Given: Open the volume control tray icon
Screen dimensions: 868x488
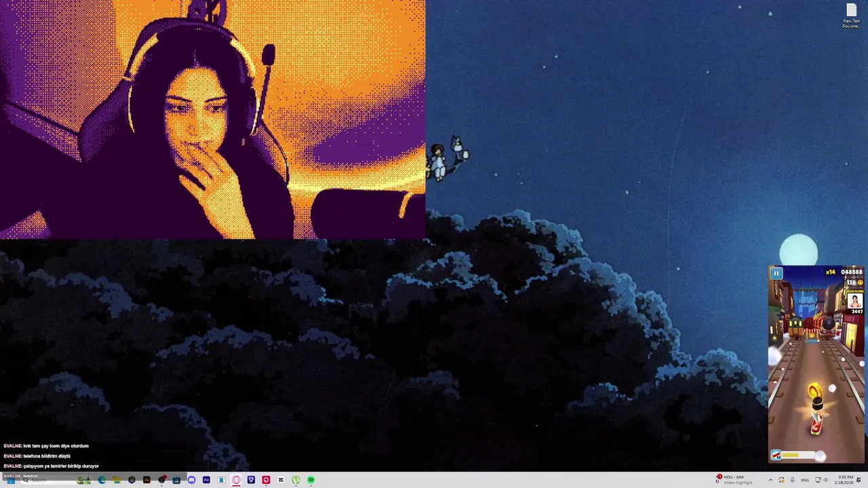Looking at the screenshot, I should tap(826, 480).
